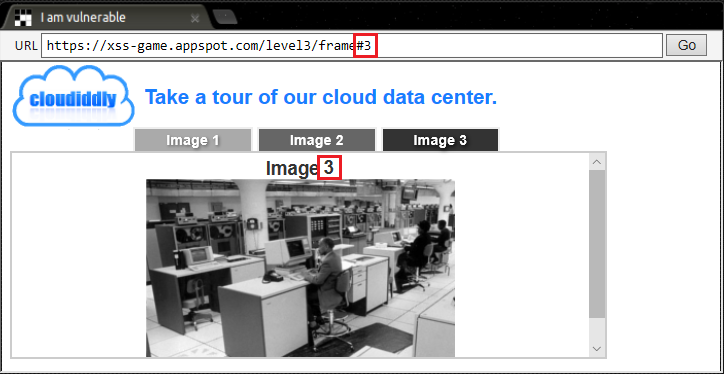Click the scrollbar down arrow

597,349
